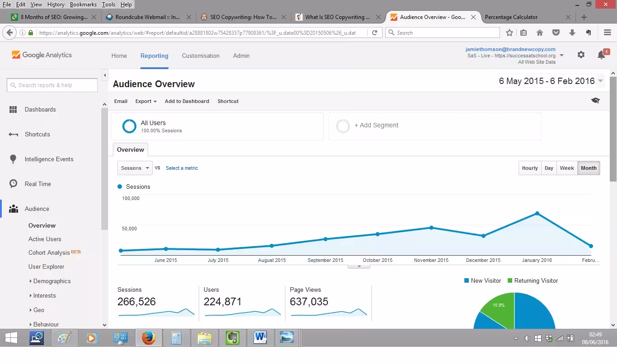
Task: Switch graph interval to Hourly
Action: 530,168
